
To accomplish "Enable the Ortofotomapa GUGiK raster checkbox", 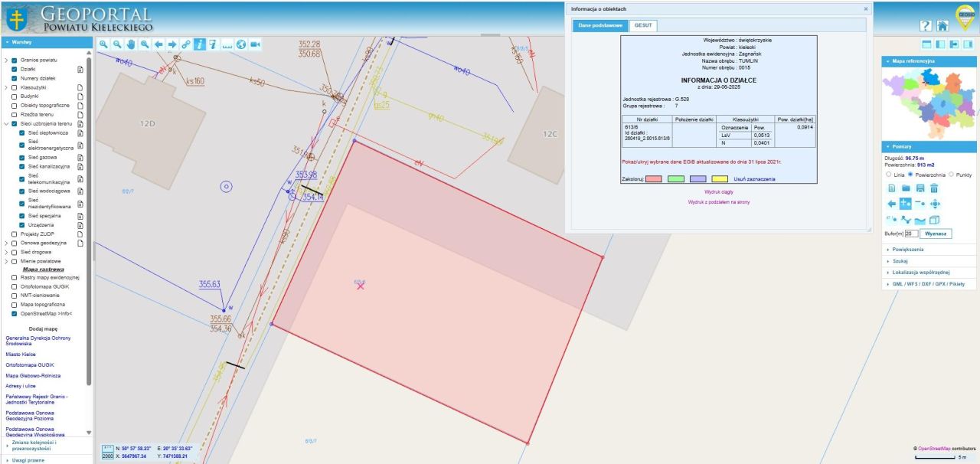I will pos(14,286).
